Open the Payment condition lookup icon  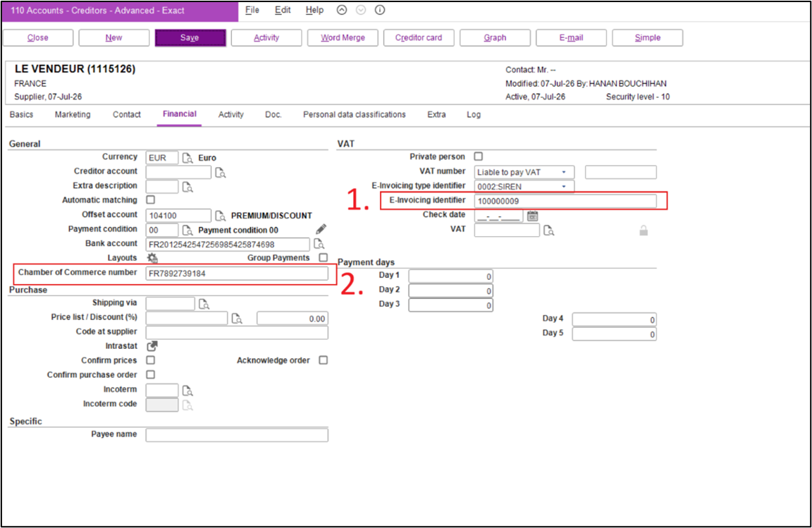click(187, 230)
